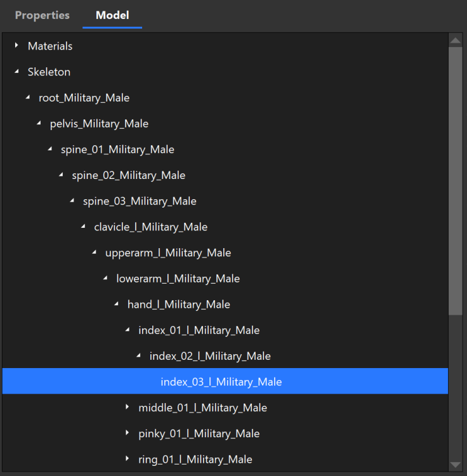Select the index_03_l_Military_Male bone
This screenshot has width=467, height=476.
[x=221, y=382]
